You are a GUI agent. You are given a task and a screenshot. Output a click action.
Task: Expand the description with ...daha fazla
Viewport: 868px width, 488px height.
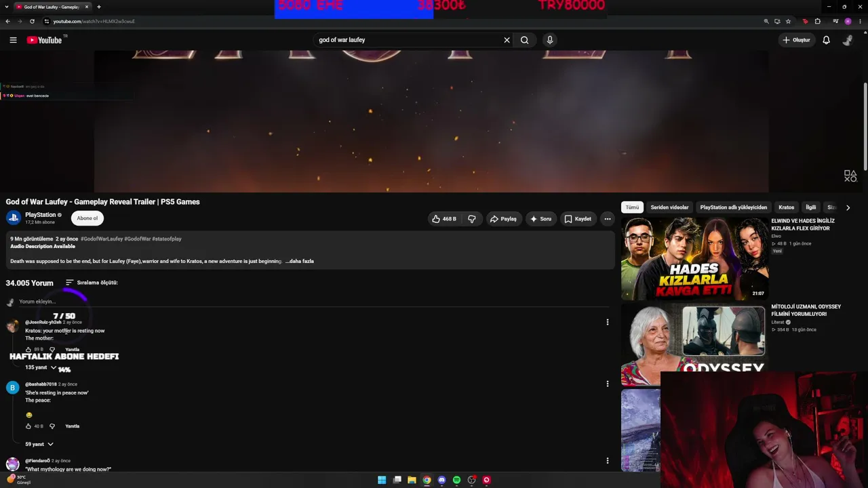pos(300,261)
